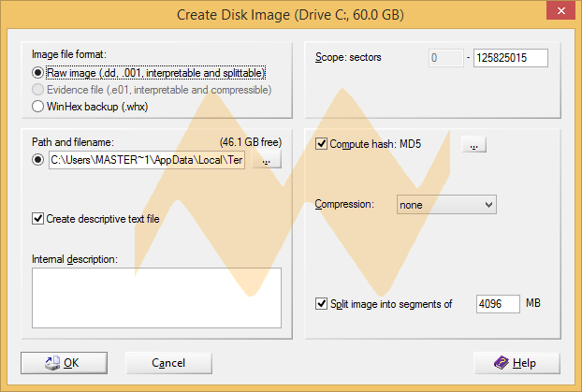The height and width of the screenshot is (392, 582).
Task: Toggle the Compute hash MD5 checkbox
Action: 323,145
